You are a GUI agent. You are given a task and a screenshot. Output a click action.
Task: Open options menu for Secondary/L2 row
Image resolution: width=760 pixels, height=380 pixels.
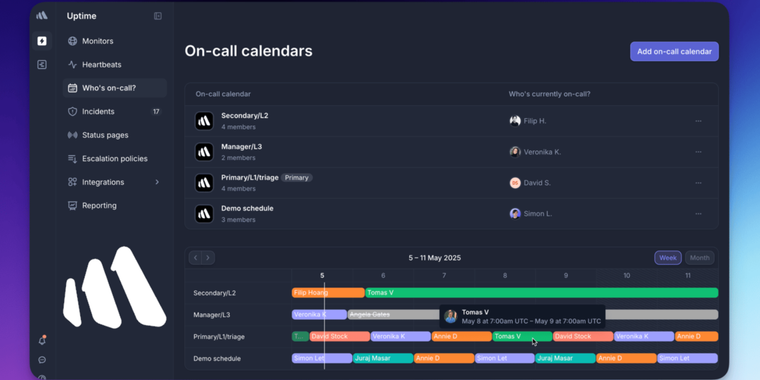(698, 121)
